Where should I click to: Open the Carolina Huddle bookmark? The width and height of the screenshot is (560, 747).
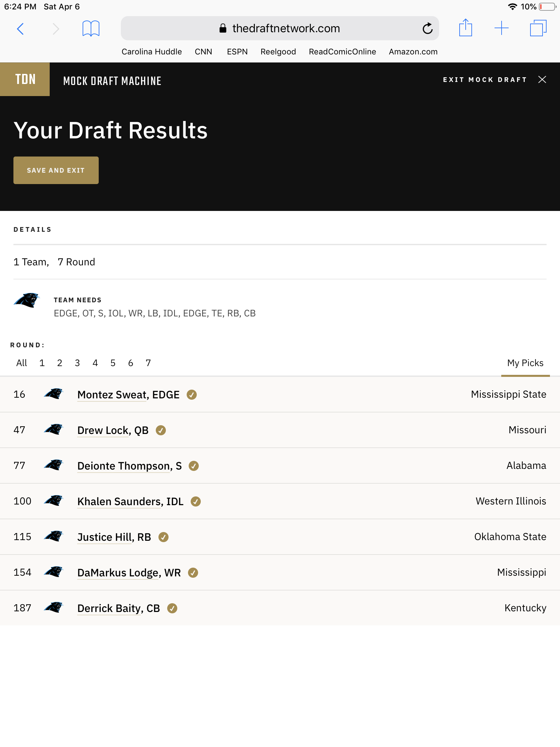151,52
